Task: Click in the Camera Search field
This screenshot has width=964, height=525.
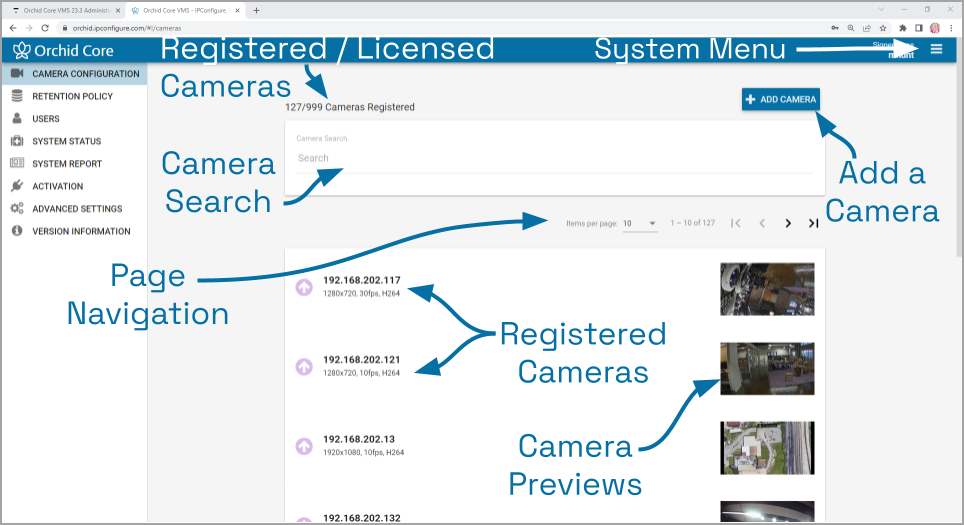Action: 555,159
